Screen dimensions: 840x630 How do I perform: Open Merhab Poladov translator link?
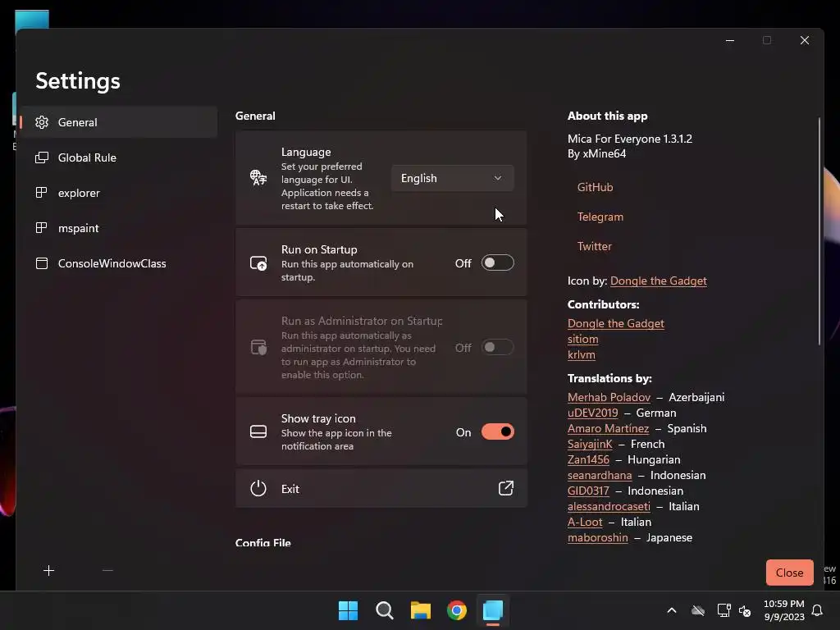(609, 398)
